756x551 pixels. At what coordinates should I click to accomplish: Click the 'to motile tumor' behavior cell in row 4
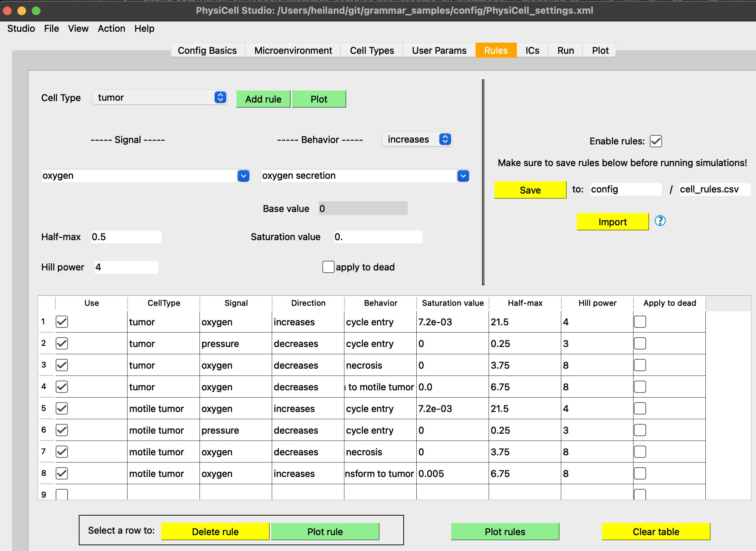point(380,387)
